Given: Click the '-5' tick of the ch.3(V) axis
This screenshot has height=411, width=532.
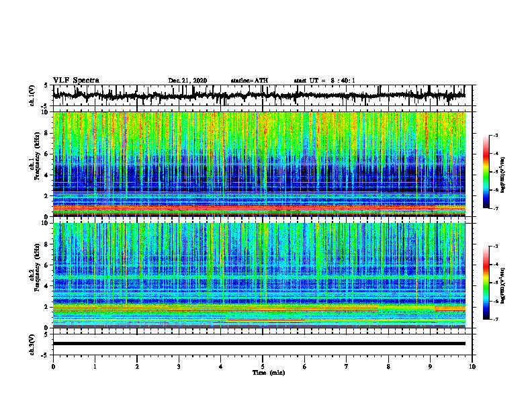Looking at the screenshot, I should click(45, 355).
